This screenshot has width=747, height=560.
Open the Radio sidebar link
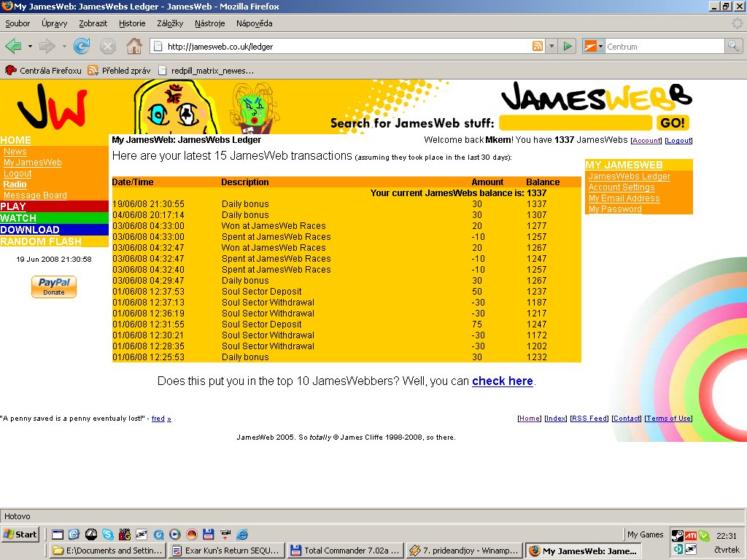pos(15,184)
